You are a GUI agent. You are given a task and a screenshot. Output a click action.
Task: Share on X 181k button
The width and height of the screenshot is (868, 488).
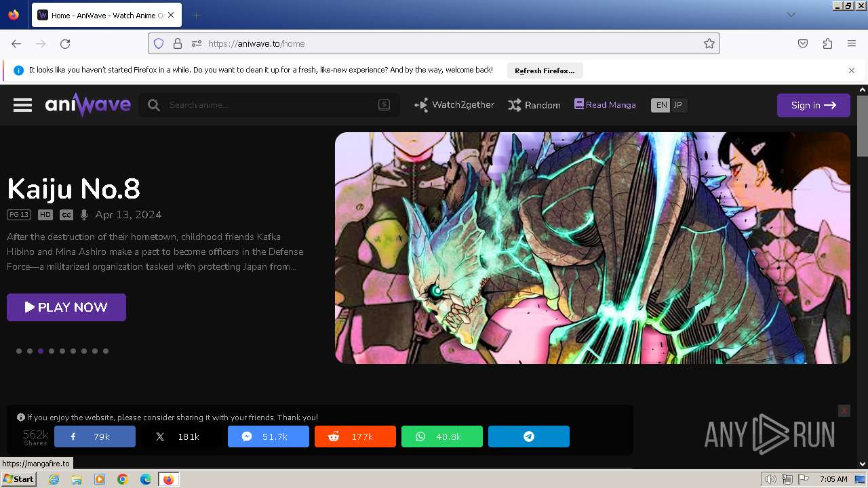(182, 436)
